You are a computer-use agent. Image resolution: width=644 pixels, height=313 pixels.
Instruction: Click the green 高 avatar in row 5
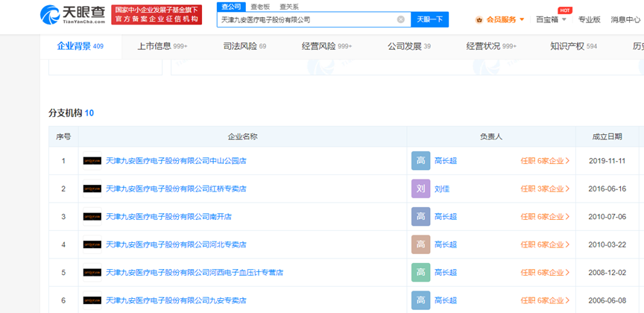[421, 273]
